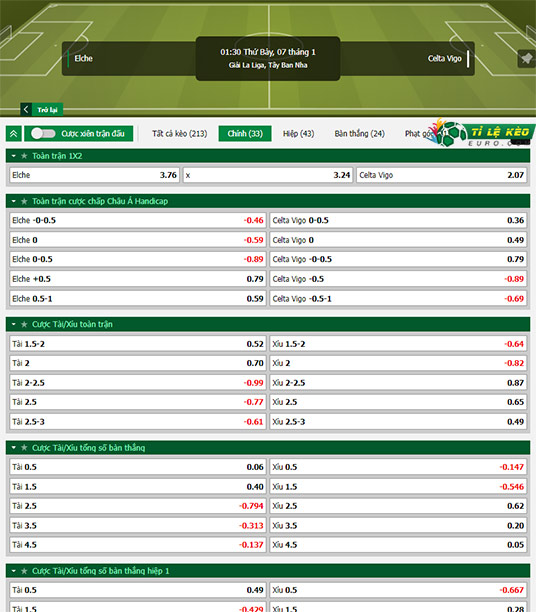This screenshot has height=612, width=536.
Task: Bet on draw x at 3.24
Action: (268, 175)
